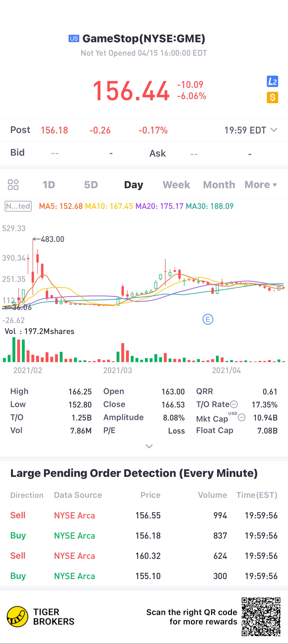Select the Month chart tab

[x=219, y=185]
